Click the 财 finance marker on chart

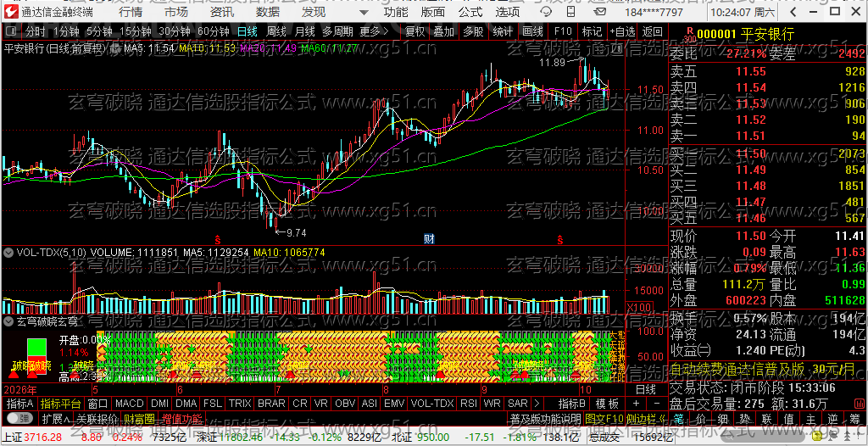pyautogui.click(x=429, y=239)
